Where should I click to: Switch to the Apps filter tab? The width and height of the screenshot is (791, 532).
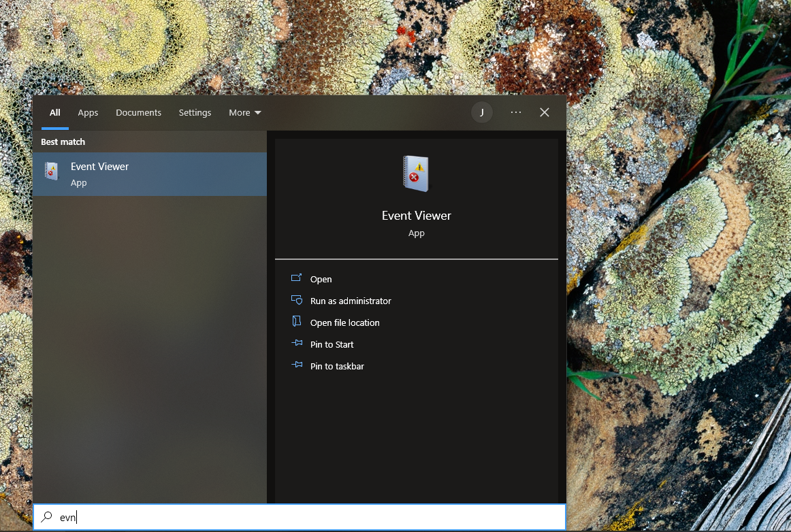click(88, 112)
